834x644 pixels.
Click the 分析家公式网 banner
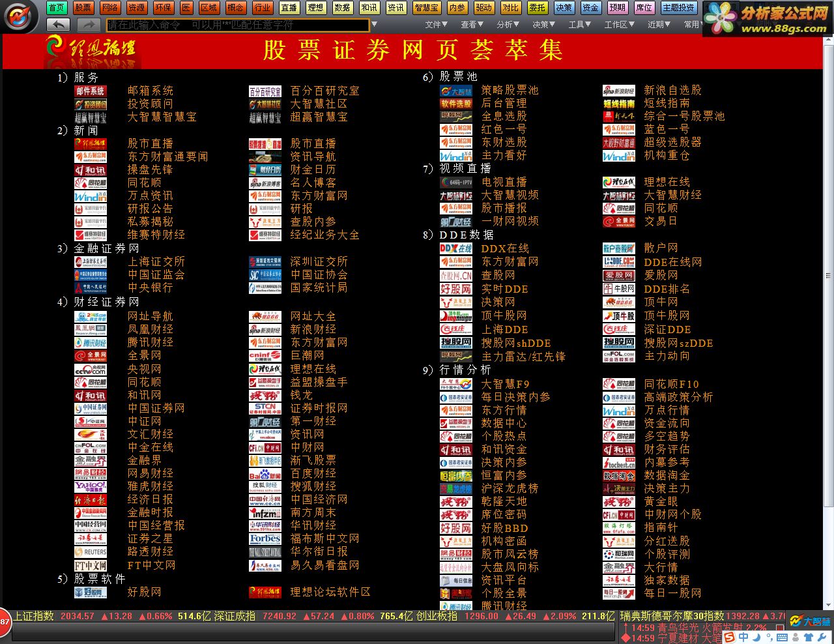pyautogui.click(x=768, y=18)
